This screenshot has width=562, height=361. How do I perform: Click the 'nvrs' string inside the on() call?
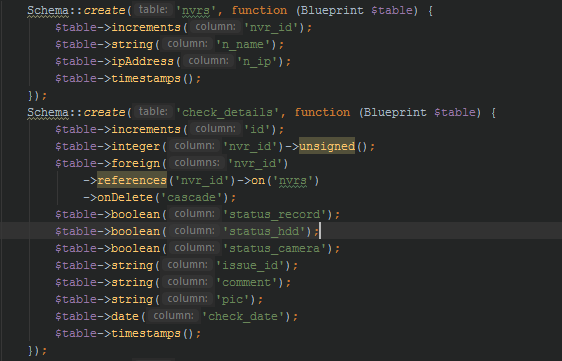click(293, 180)
